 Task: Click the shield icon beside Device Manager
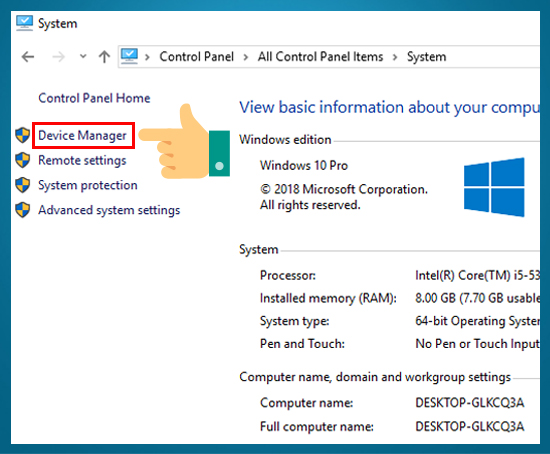coord(23,135)
